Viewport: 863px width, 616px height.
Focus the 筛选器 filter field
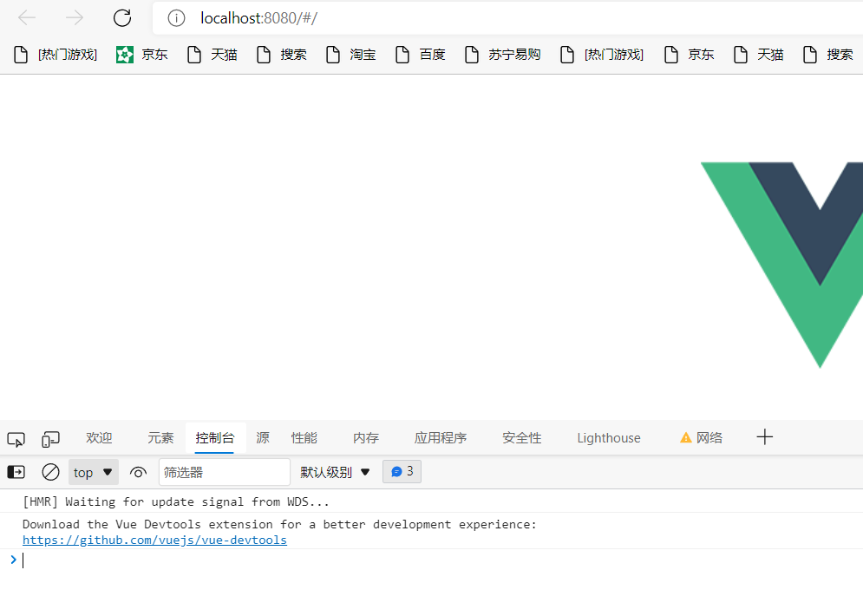point(225,472)
